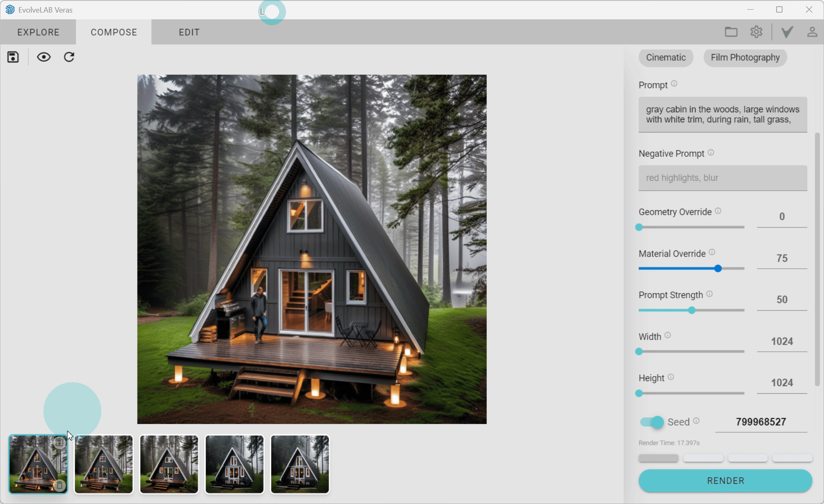The width and height of the screenshot is (824, 504).
Task: Toggle the Seed switch off
Action: pos(651,422)
